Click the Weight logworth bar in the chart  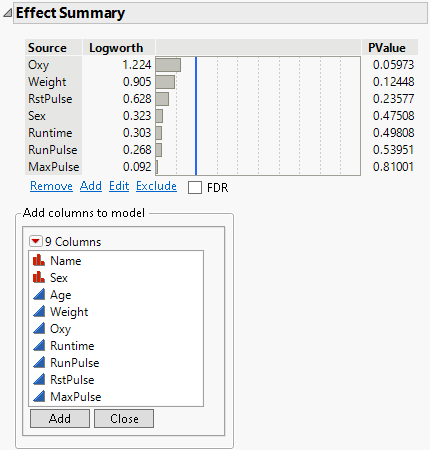pyautogui.click(x=165, y=82)
